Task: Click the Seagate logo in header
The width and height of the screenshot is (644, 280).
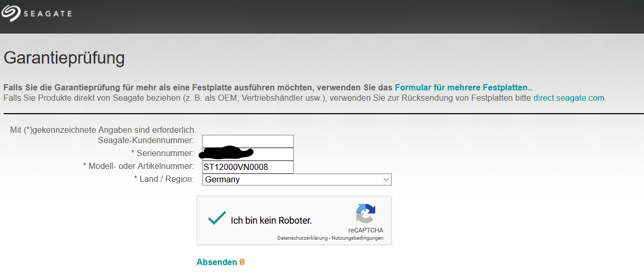Action: click(36, 13)
